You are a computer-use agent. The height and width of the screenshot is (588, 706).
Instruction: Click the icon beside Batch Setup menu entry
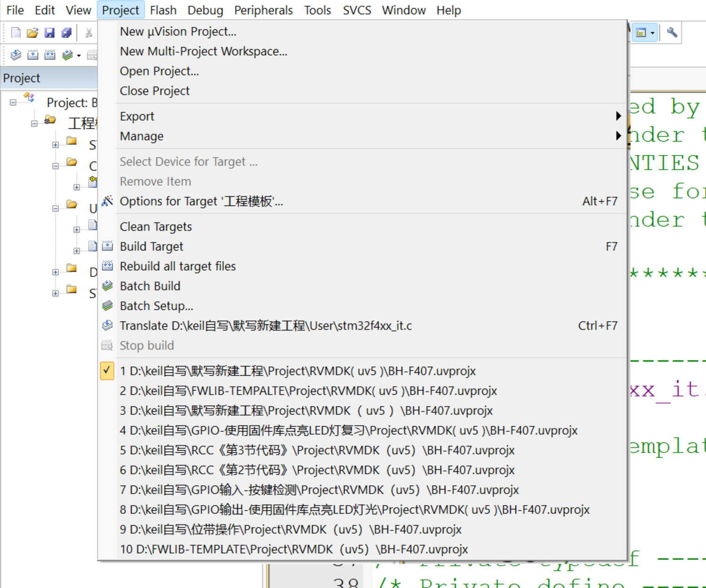[x=108, y=306]
